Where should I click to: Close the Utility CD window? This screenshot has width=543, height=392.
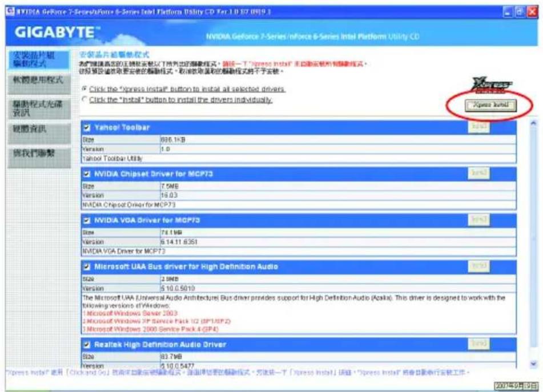(x=532, y=12)
